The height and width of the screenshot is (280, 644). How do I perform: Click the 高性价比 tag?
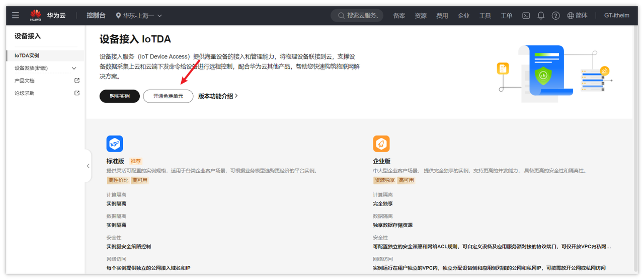click(x=118, y=180)
